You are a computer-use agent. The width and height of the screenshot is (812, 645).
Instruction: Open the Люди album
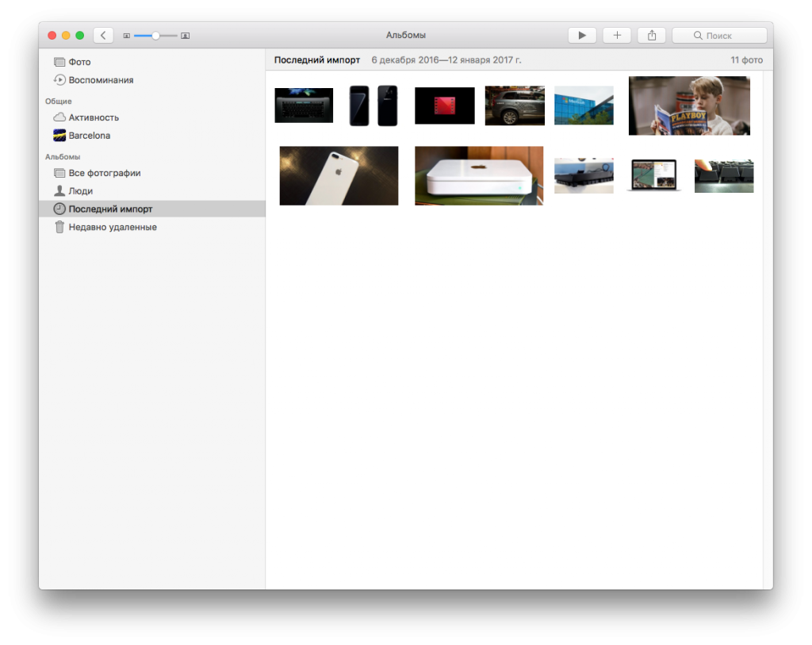coord(80,191)
